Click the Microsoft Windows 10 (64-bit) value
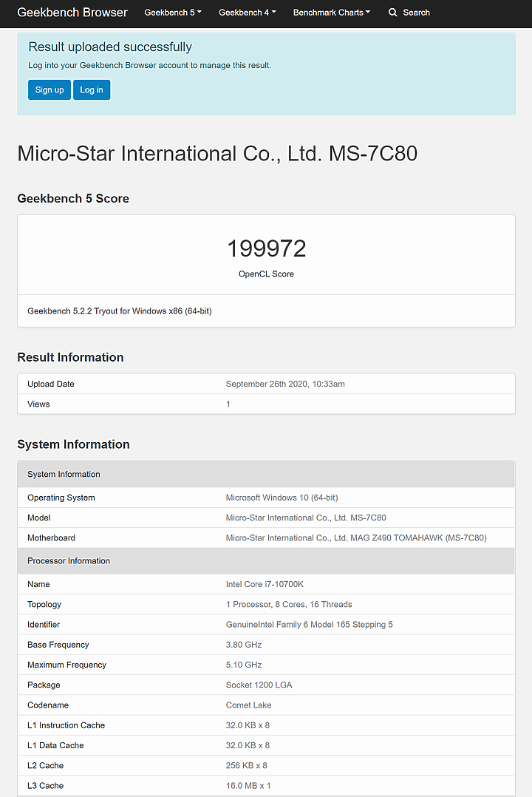 [282, 498]
